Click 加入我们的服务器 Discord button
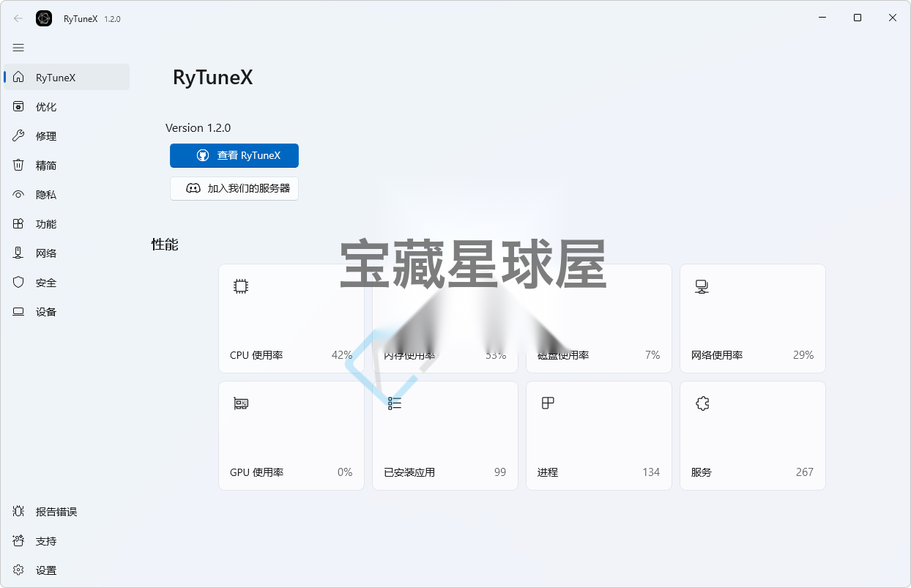This screenshot has height=588, width=911. coord(234,188)
